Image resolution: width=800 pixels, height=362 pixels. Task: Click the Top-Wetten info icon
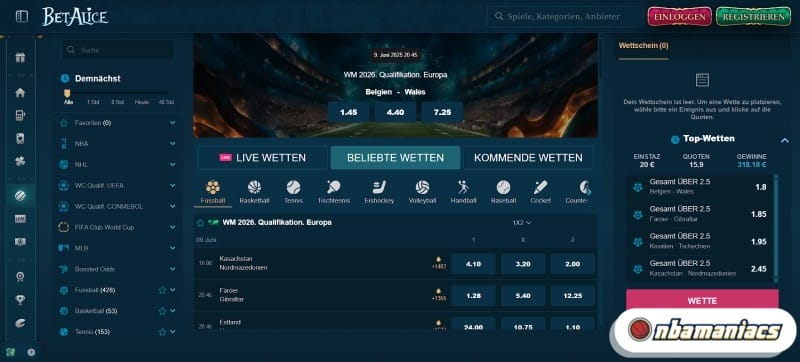[675, 139]
